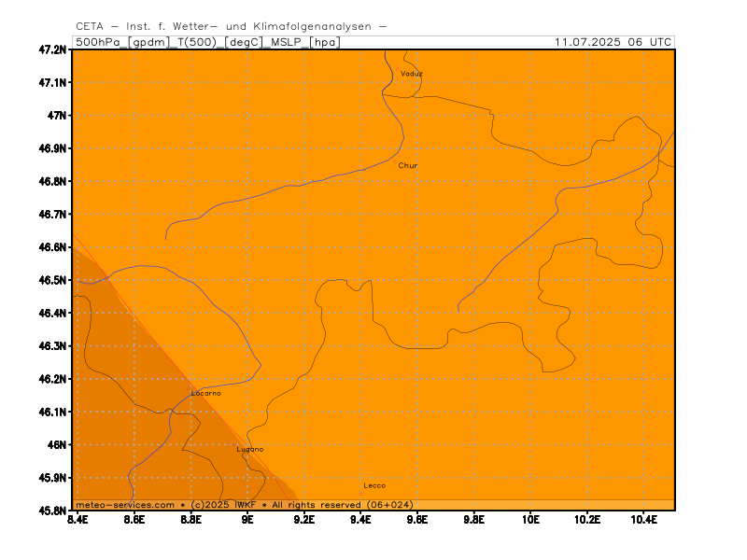Click the 10.2E longitude label
This screenshot has height=560, width=747.
click(x=587, y=520)
